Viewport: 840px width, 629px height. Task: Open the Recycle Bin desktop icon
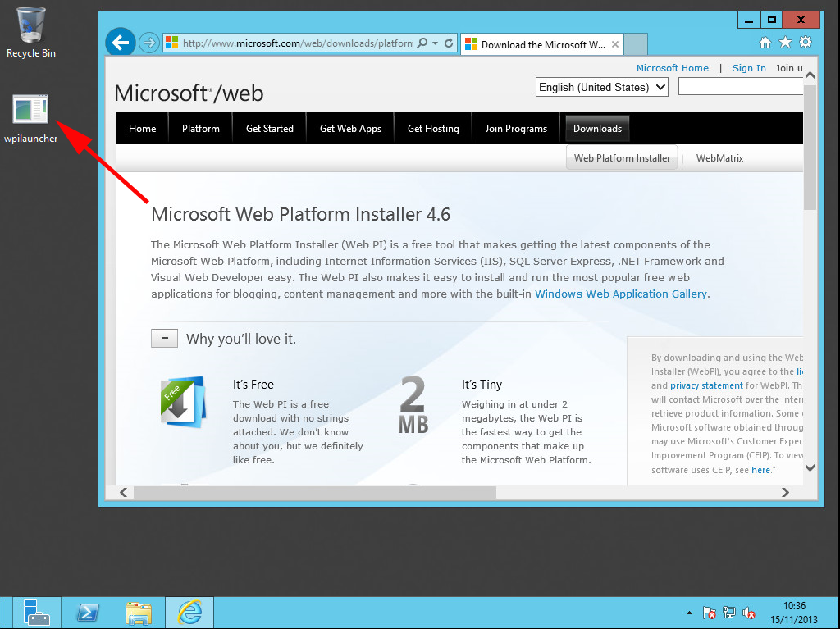click(x=31, y=32)
